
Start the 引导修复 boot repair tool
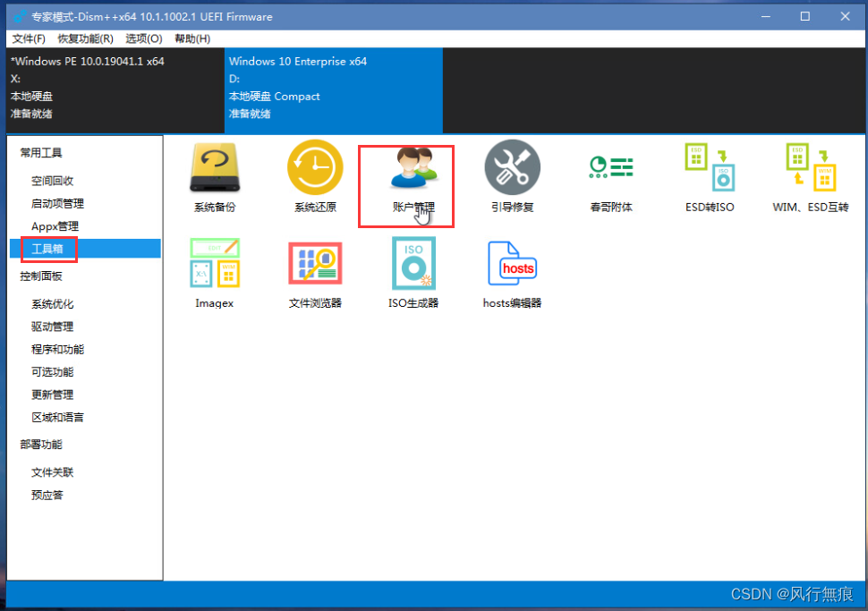[x=513, y=177]
